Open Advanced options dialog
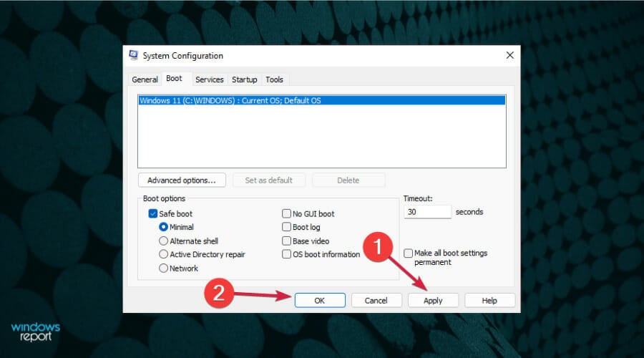Viewport: 644px width, 358px height. pos(182,180)
